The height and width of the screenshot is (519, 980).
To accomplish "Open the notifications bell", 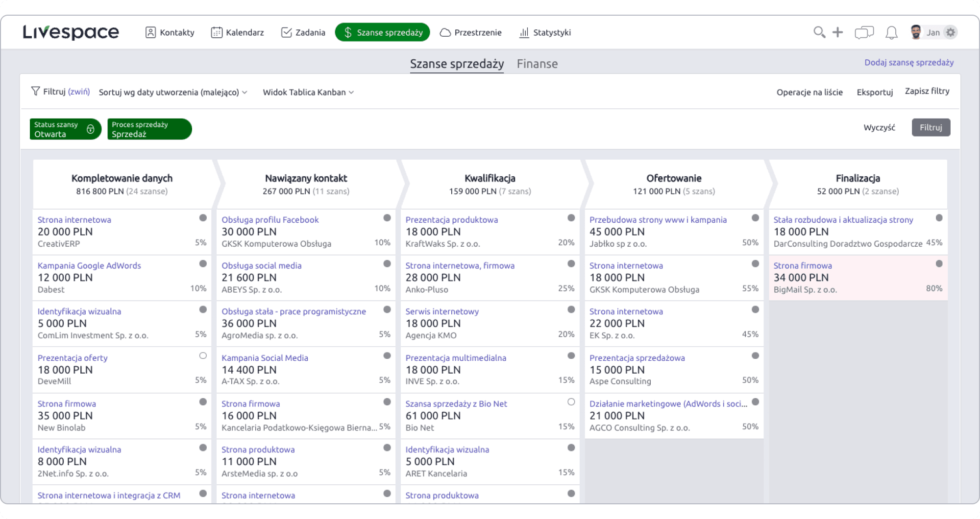I will (x=891, y=32).
